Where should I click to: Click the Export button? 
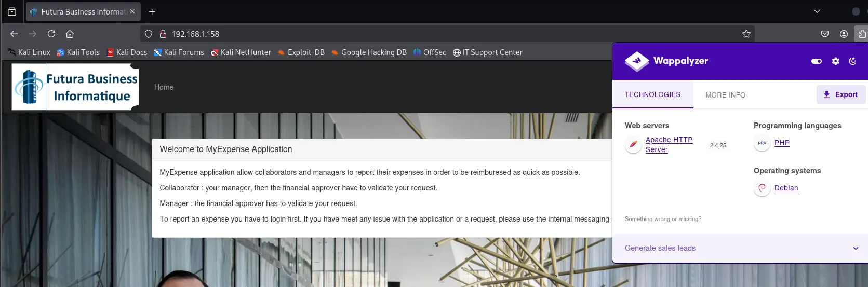[840, 94]
